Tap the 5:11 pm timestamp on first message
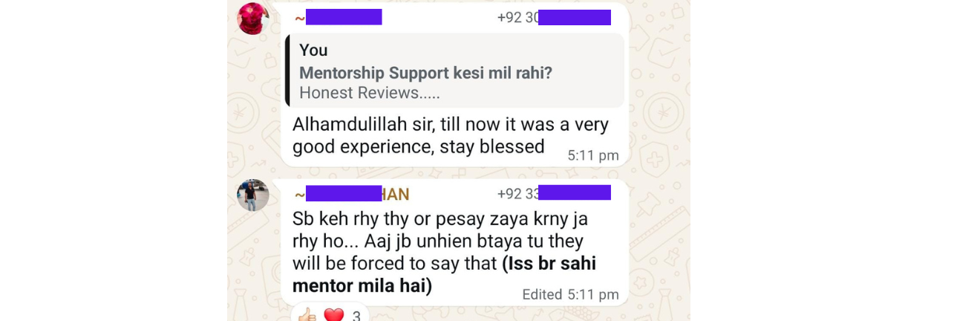 pyautogui.click(x=593, y=155)
